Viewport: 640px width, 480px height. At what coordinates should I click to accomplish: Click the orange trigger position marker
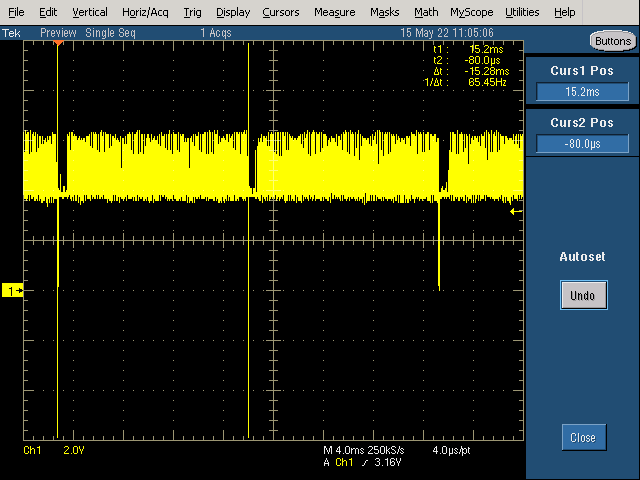point(58,43)
